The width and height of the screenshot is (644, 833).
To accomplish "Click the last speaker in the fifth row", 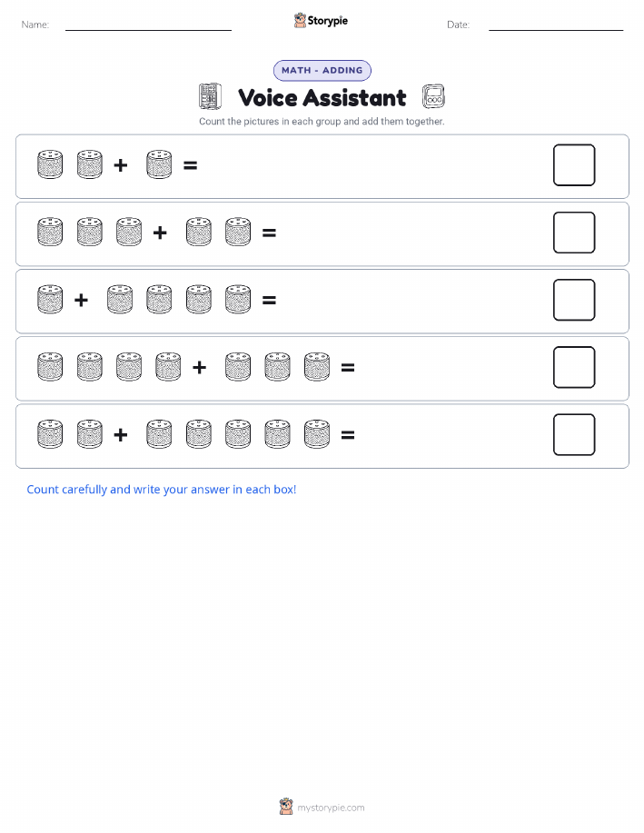I will [317, 434].
